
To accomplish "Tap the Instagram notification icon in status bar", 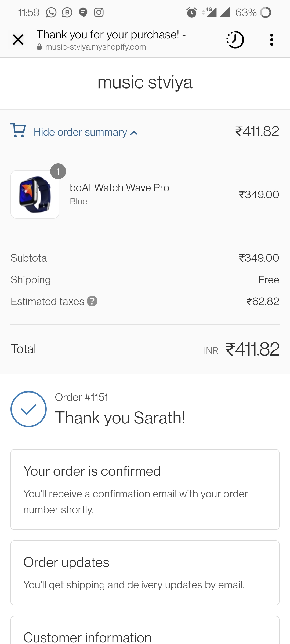I will pos(99,12).
